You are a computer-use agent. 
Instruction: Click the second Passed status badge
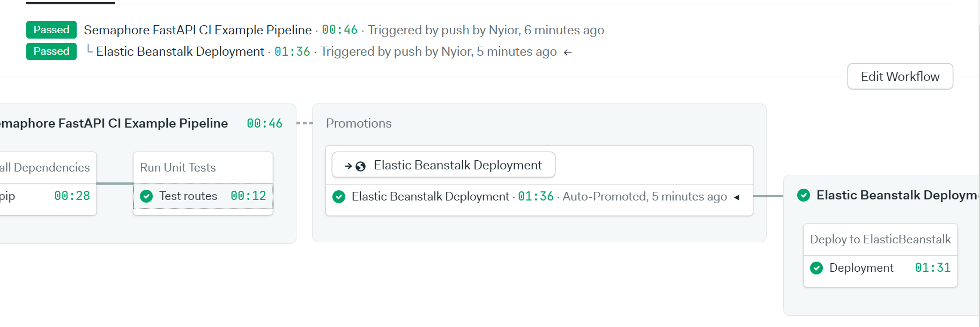point(51,51)
